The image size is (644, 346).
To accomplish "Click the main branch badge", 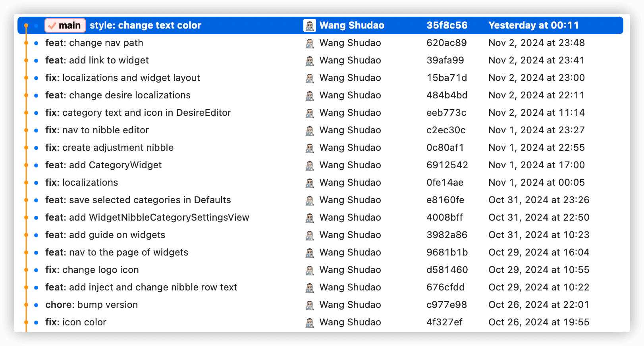I will click(65, 25).
